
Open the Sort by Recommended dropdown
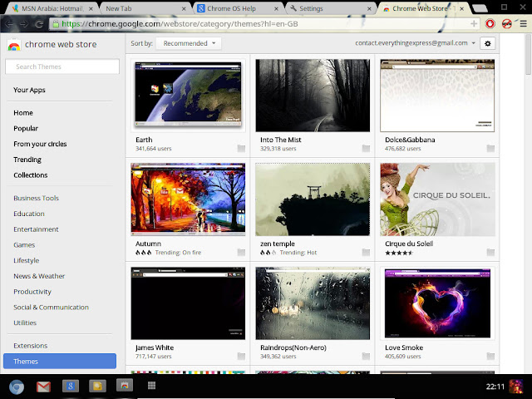click(189, 43)
